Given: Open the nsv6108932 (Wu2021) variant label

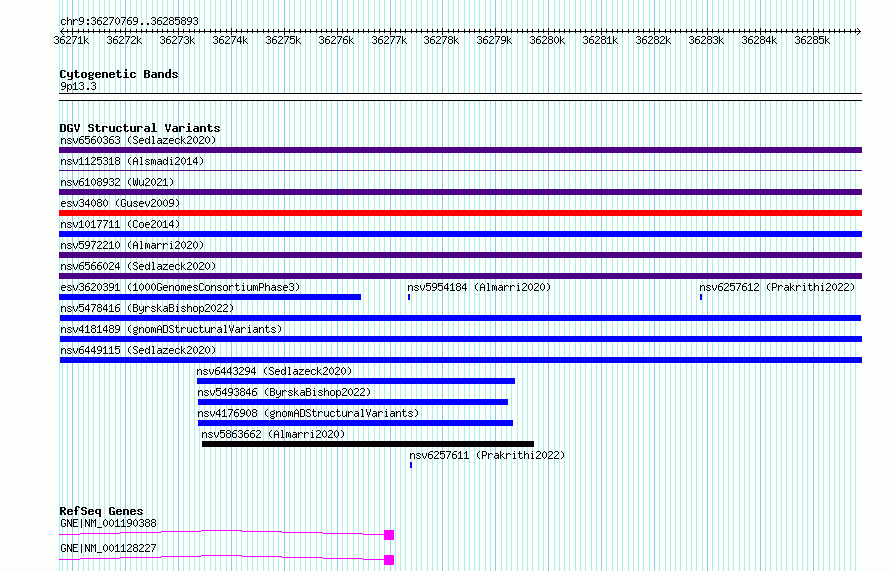Looking at the screenshot, I should (117, 182).
